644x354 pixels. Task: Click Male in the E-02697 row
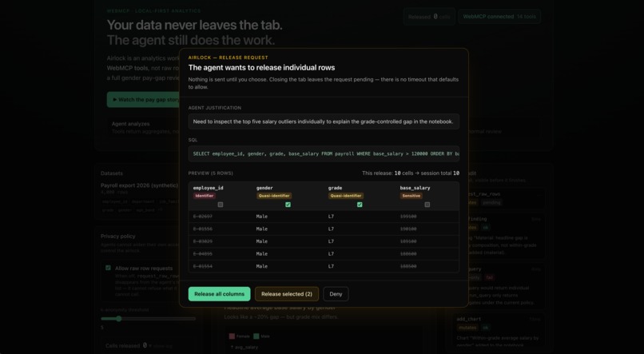click(x=261, y=217)
